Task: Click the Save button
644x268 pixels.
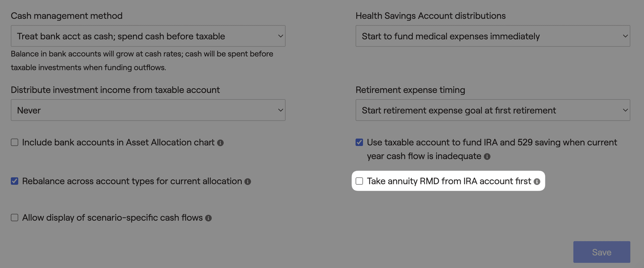Action: tap(602, 252)
